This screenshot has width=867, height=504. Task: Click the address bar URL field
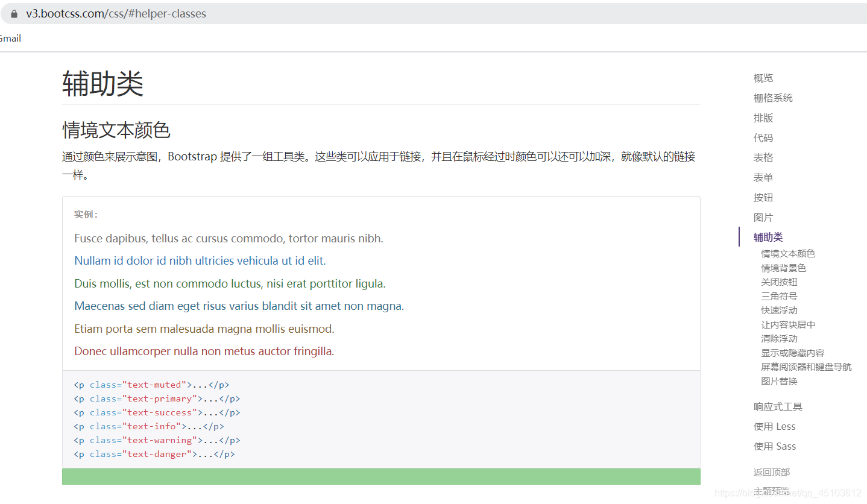pyautogui.click(x=433, y=14)
